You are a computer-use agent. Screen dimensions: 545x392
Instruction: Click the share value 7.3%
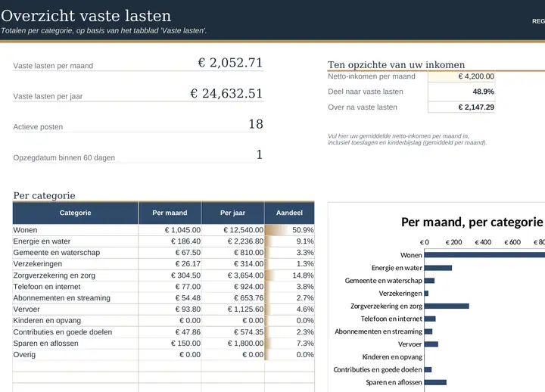click(289, 344)
